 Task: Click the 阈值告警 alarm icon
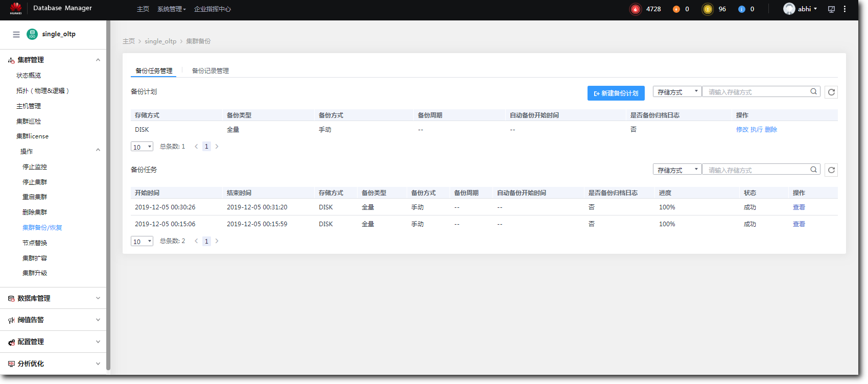11,320
